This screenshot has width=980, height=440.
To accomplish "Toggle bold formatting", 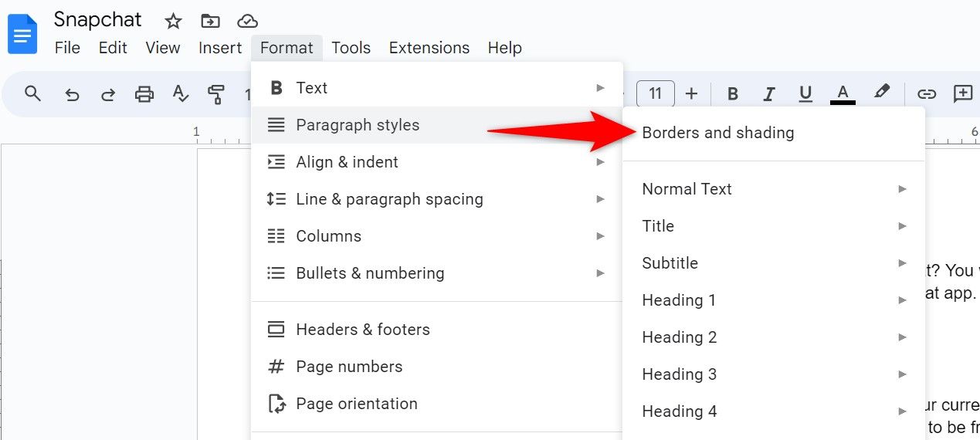I will coord(733,94).
